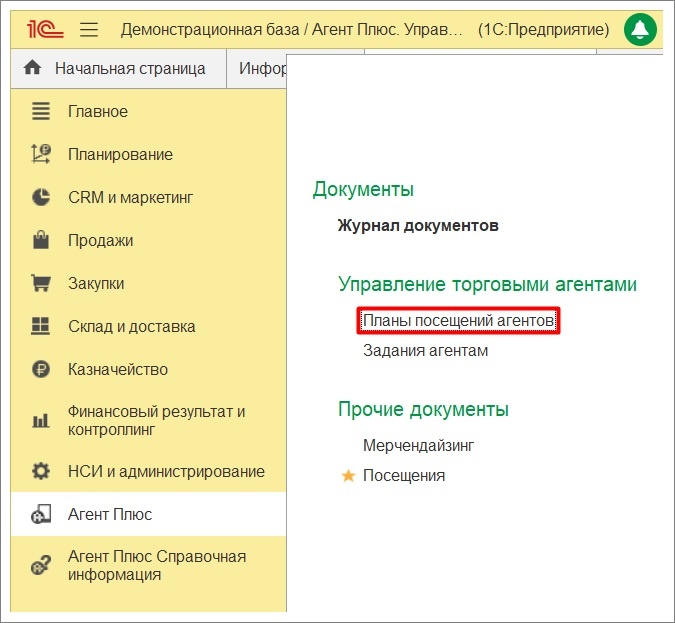Open Агент Плюс Справочная информация section

click(148, 565)
